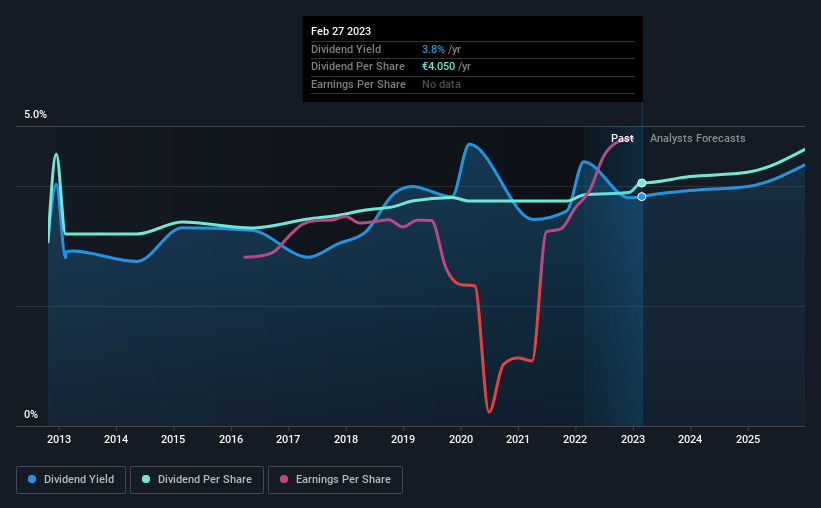Click the tooltip Dividend Yield row label

point(346,49)
